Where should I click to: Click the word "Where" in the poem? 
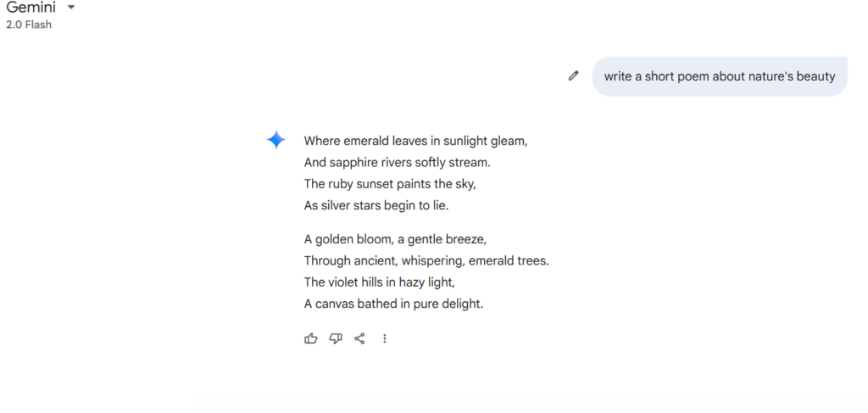pyautogui.click(x=322, y=141)
